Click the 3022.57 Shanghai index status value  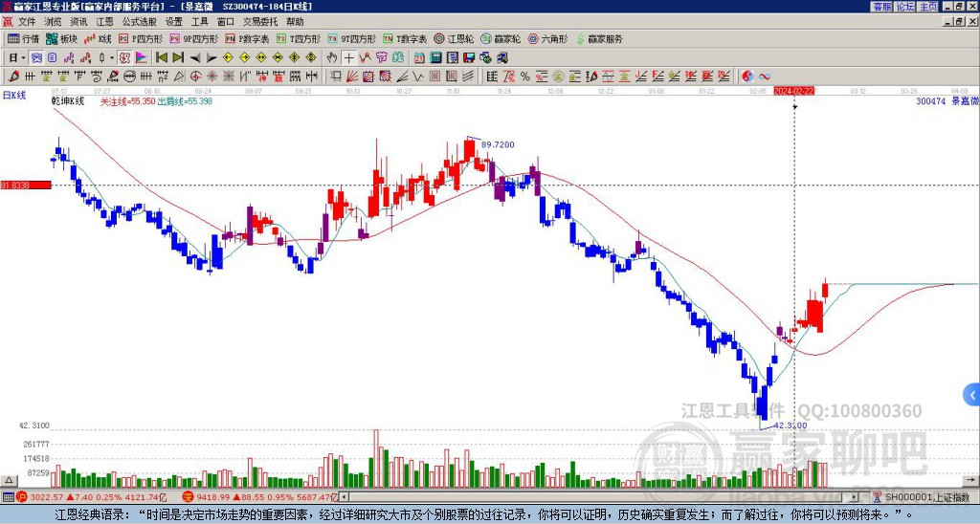(47, 497)
